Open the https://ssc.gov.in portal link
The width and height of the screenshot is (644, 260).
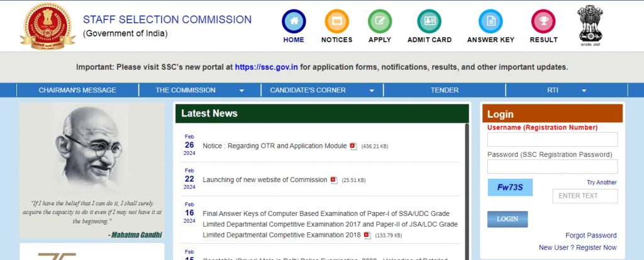[267, 67]
